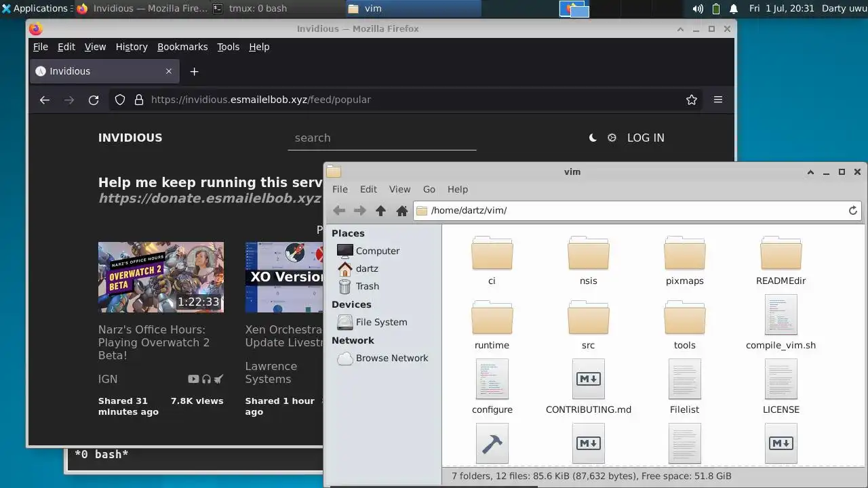
Task: Open file manager View menu
Action: pyautogui.click(x=399, y=189)
